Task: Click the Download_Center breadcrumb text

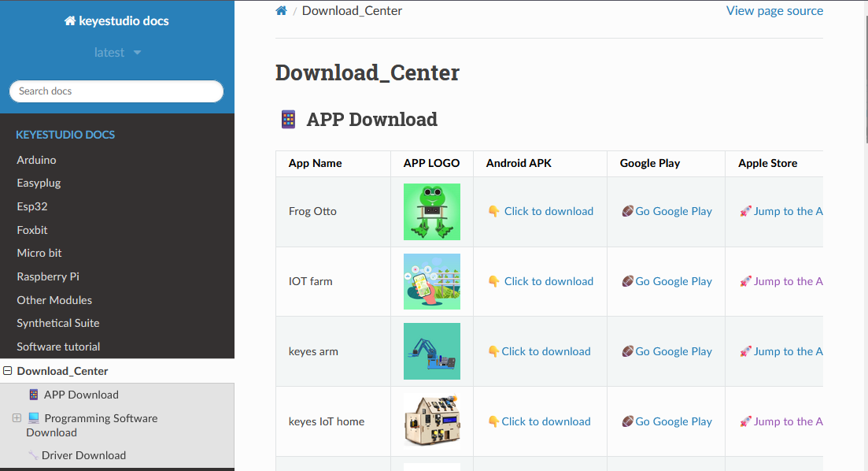Action: (352, 10)
